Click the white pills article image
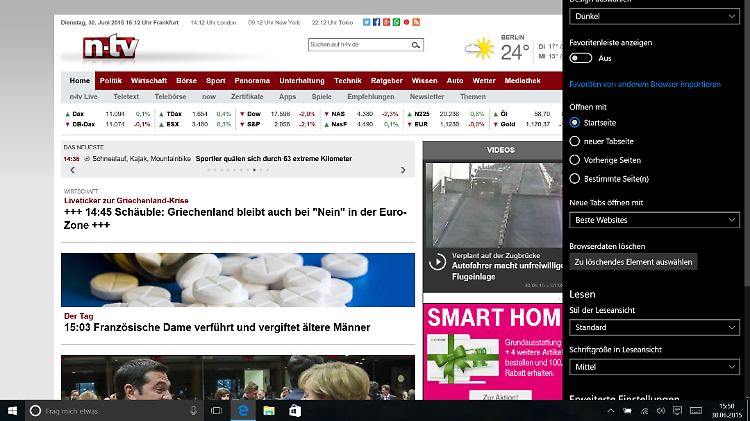Image resolution: width=750 pixels, height=421 pixels. tap(238, 280)
